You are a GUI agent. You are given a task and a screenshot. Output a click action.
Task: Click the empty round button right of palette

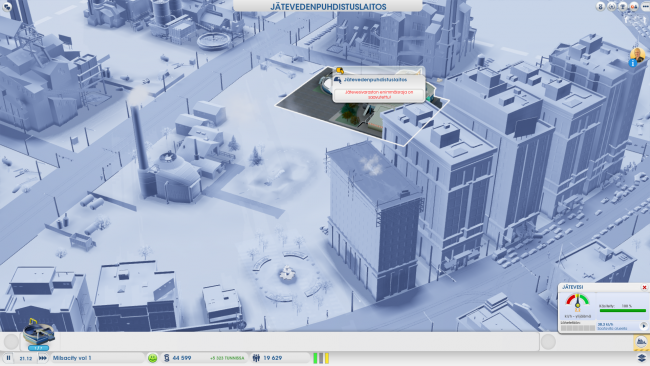(x=548, y=342)
